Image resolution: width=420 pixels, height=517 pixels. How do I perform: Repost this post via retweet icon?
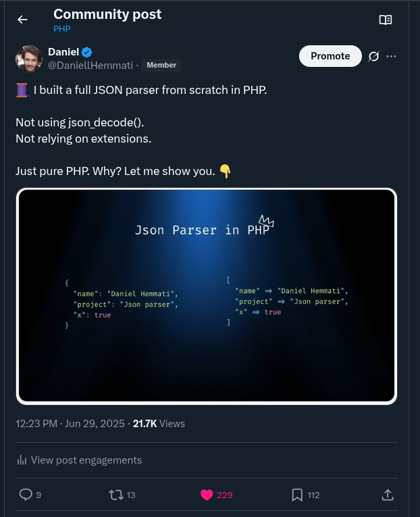click(x=116, y=495)
